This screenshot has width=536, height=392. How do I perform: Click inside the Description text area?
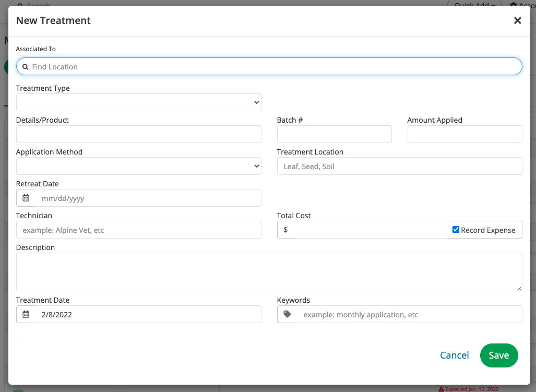269,272
